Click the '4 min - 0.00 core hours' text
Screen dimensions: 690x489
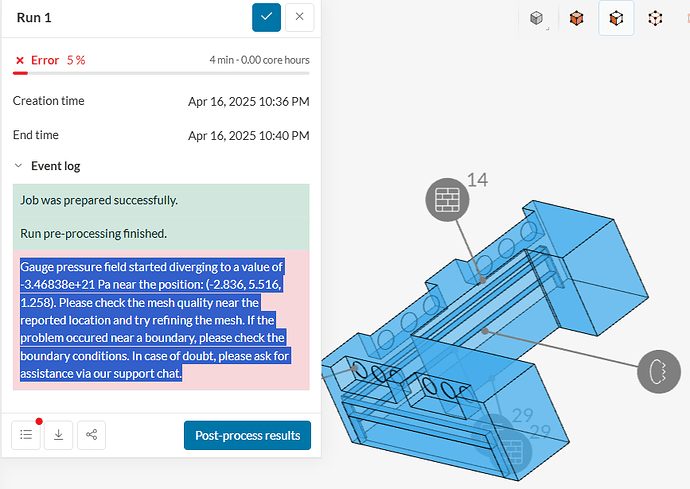click(x=259, y=60)
